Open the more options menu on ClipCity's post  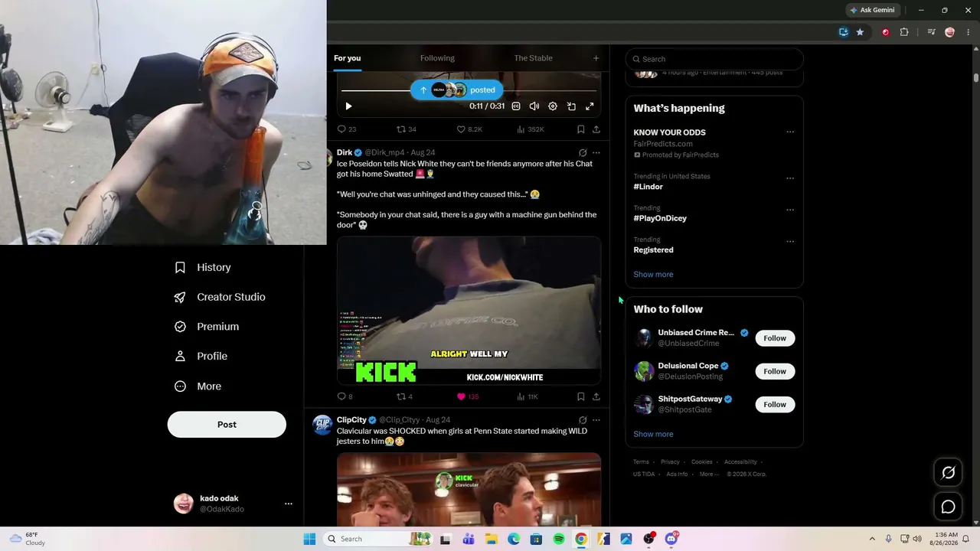(x=596, y=420)
